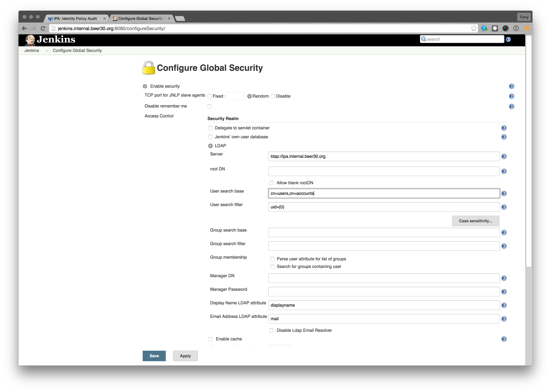Select Jenkins' own user database radio
This screenshot has width=551, height=392.
point(210,137)
